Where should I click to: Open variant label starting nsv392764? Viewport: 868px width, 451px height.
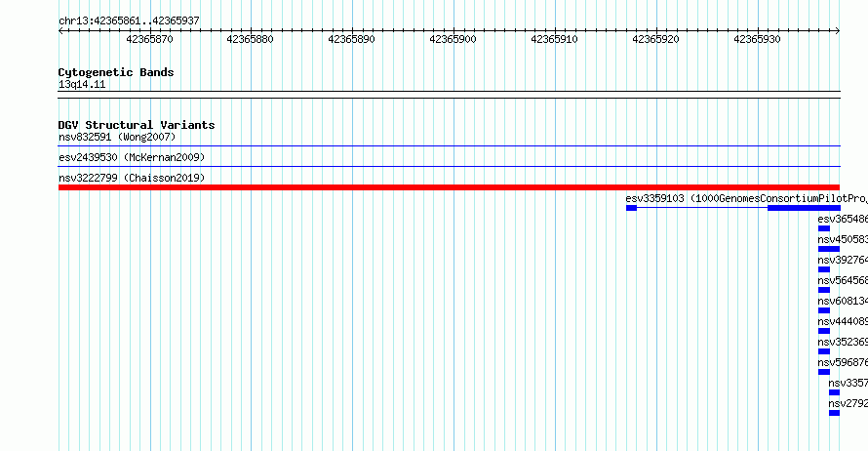point(843,260)
